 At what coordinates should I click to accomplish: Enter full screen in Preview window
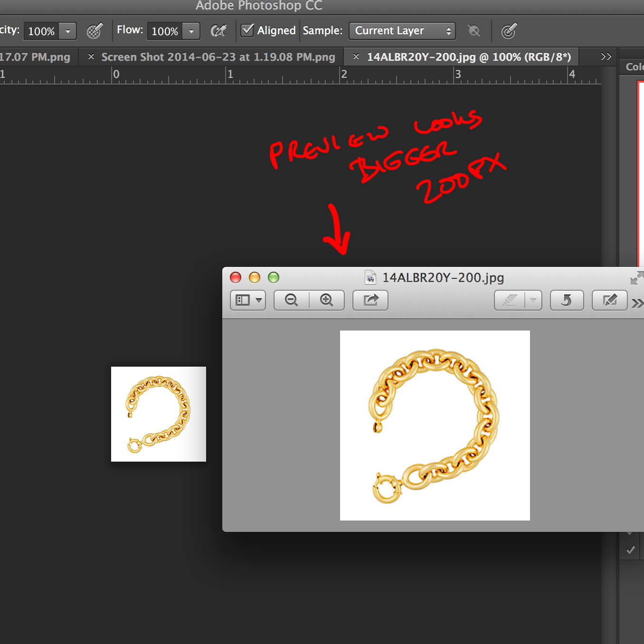[x=637, y=278]
